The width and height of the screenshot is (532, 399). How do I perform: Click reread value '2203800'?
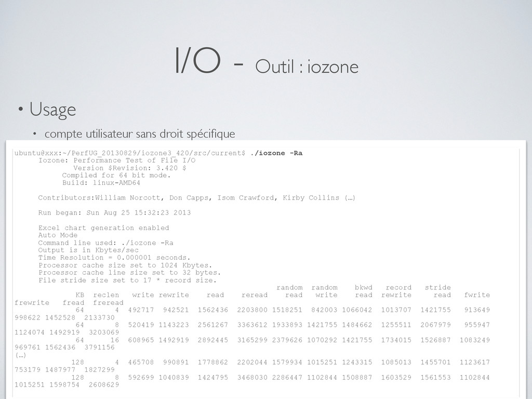pyautogui.click(x=252, y=310)
